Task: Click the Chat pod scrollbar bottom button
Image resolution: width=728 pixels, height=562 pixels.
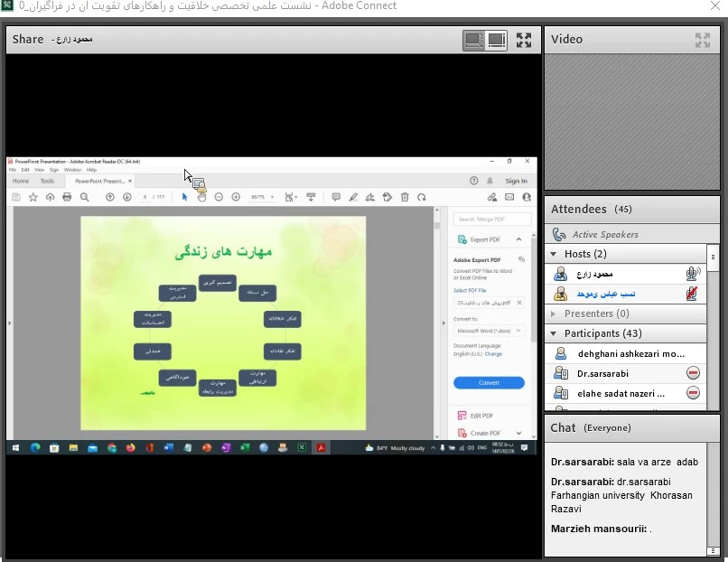Action: (713, 551)
